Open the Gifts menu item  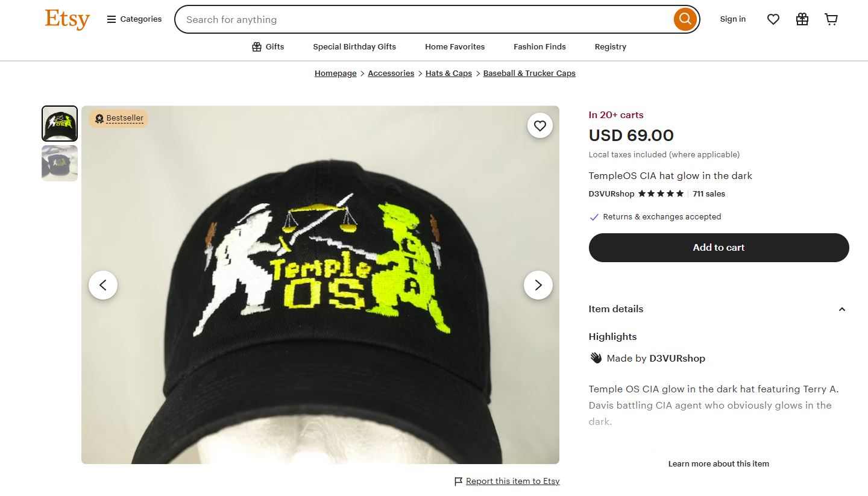[268, 46]
